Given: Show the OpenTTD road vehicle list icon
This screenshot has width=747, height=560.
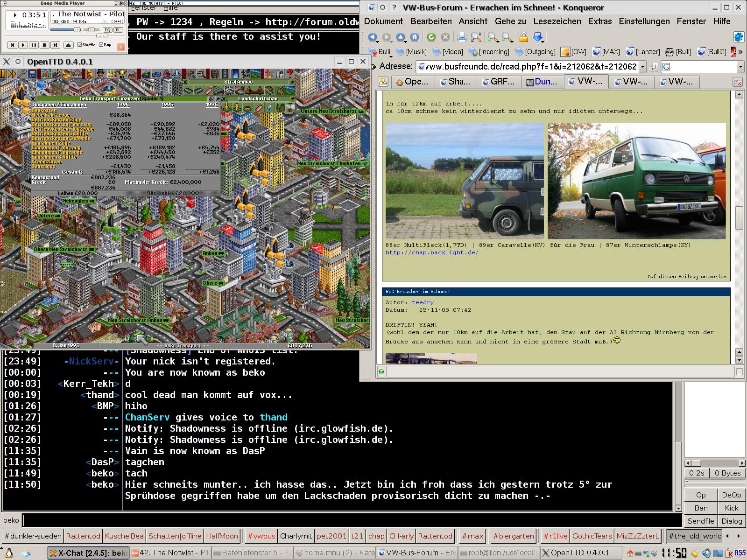Looking at the screenshot, I should [x=156, y=74].
